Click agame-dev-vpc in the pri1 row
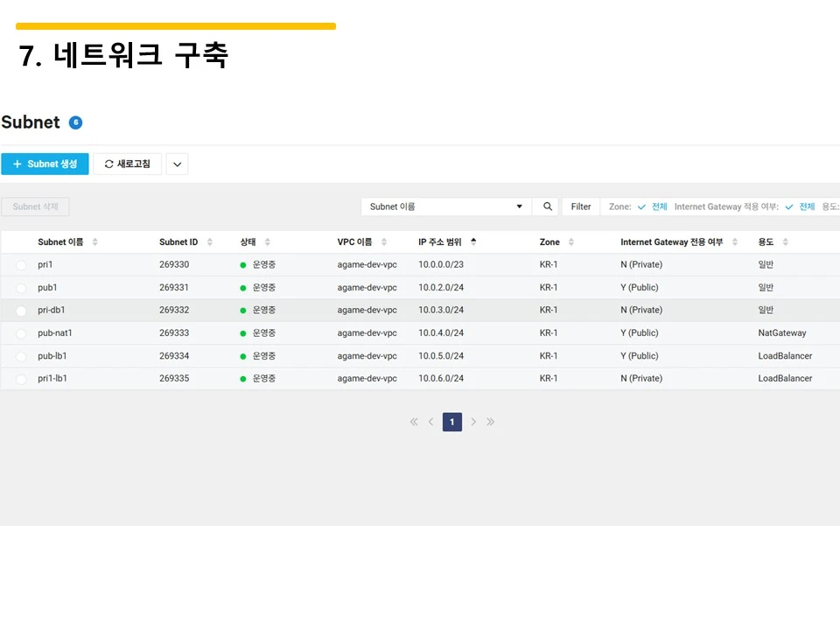This screenshot has width=840, height=630. pyautogui.click(x=367, y=264)
